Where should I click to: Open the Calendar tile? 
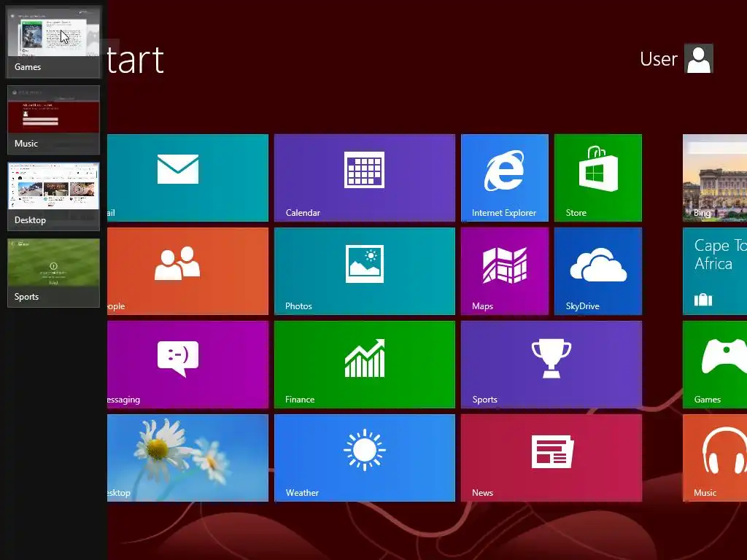pyautogui.click(x=365, y=178)
